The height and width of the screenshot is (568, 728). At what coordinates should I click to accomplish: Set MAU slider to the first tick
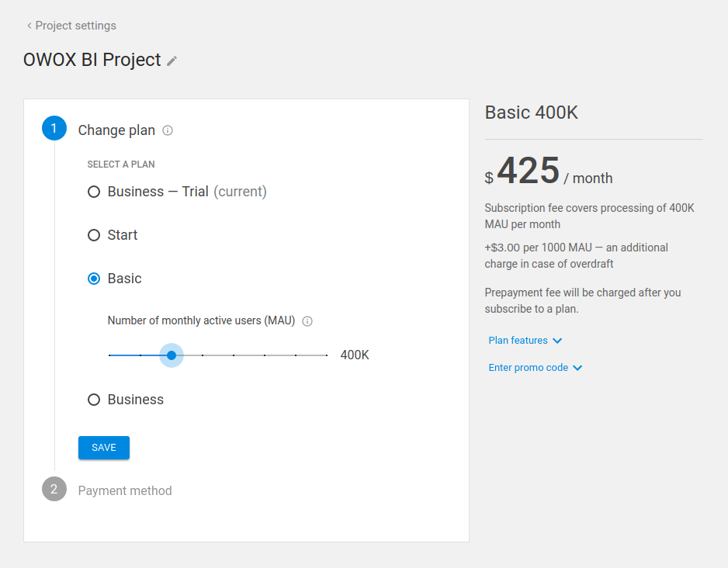[109, 355]
